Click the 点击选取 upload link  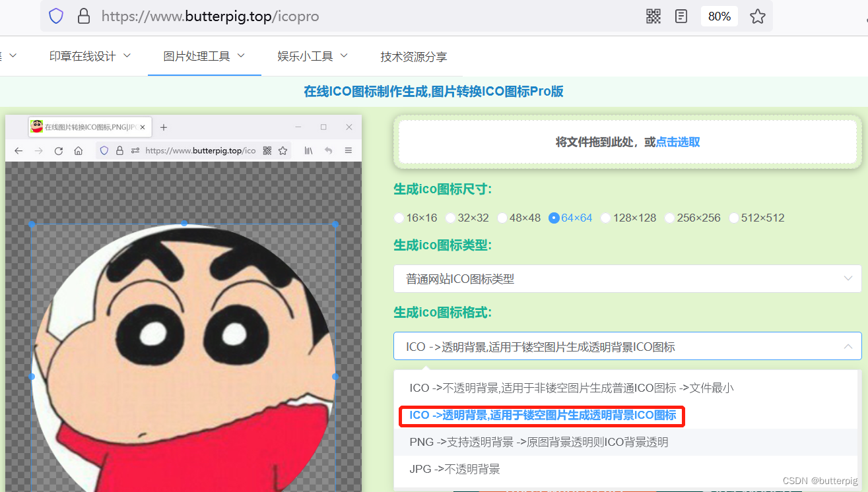click(678, 142)
